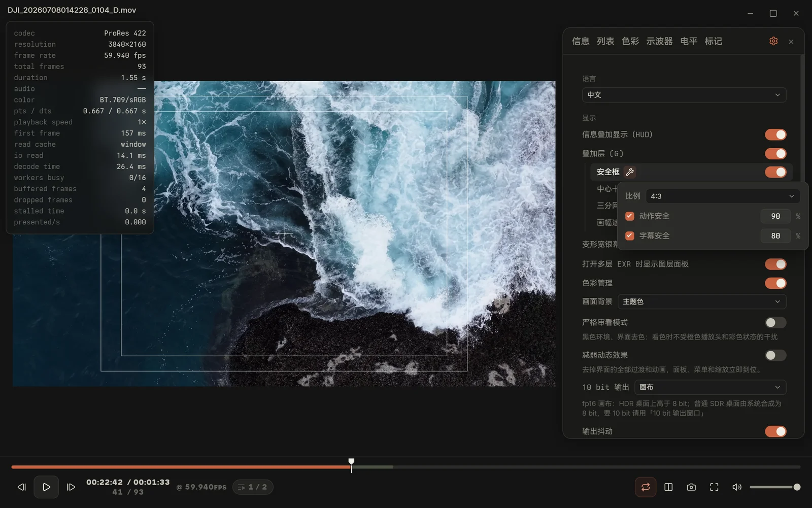Toggle 叠加层 (G) switch
Screen dimensions: 812x508
775,153
